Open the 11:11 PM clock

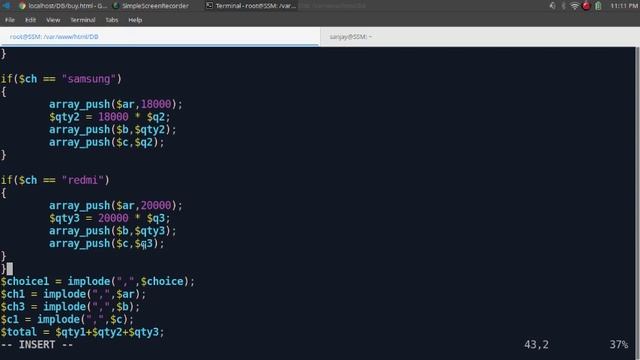click(x=624, y=6)
